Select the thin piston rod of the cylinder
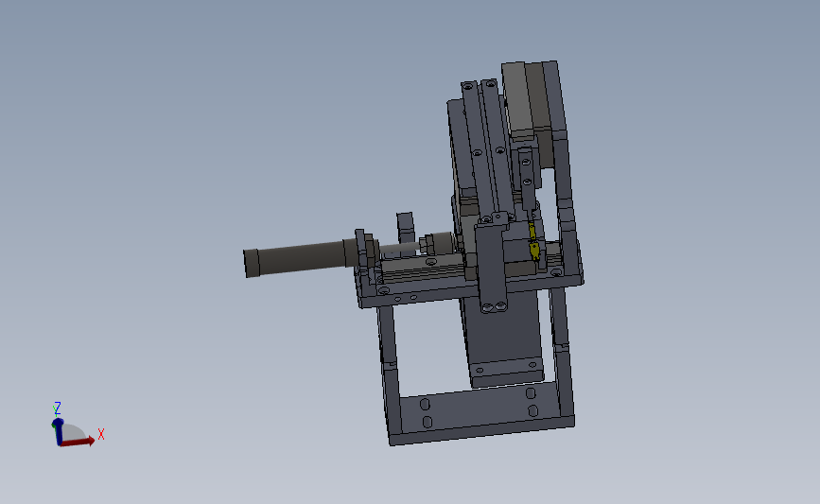 [400, 248]
